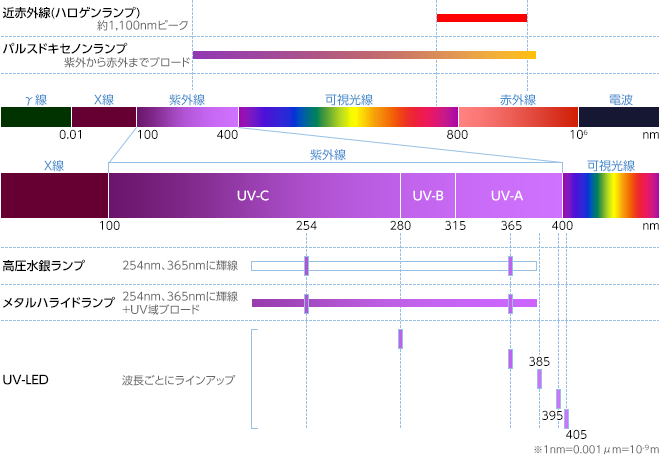Image resolution: width=660 pixels, height=456 pixels.
Task: Click the 可視光線 heading above the overview spectrum
Action: [348, 99]
